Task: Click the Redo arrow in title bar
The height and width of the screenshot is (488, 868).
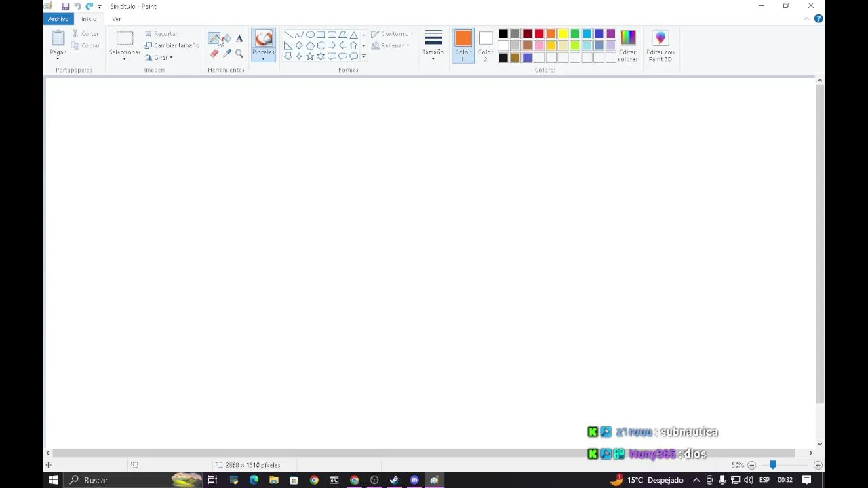Action: (x=89, y=6)
